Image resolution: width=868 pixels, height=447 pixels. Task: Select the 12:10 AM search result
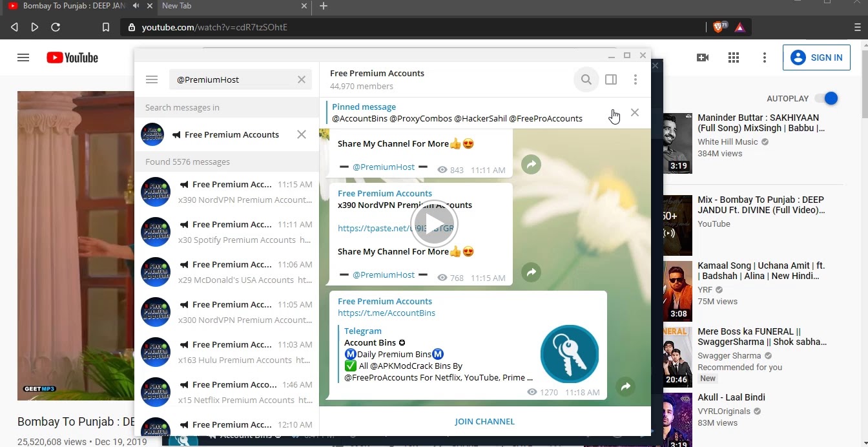coord(227,424)
